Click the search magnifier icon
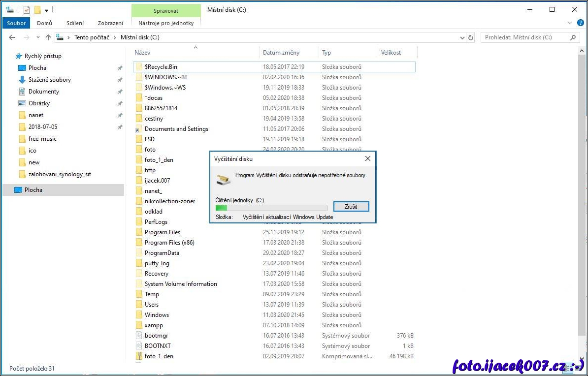 coord(573,37)
